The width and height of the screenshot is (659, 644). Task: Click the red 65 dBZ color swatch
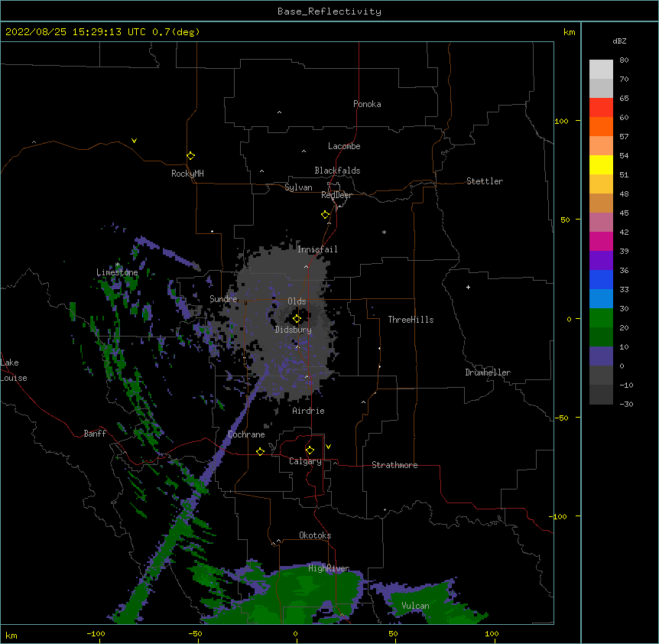pyautogui.click(x=601, y=108)
